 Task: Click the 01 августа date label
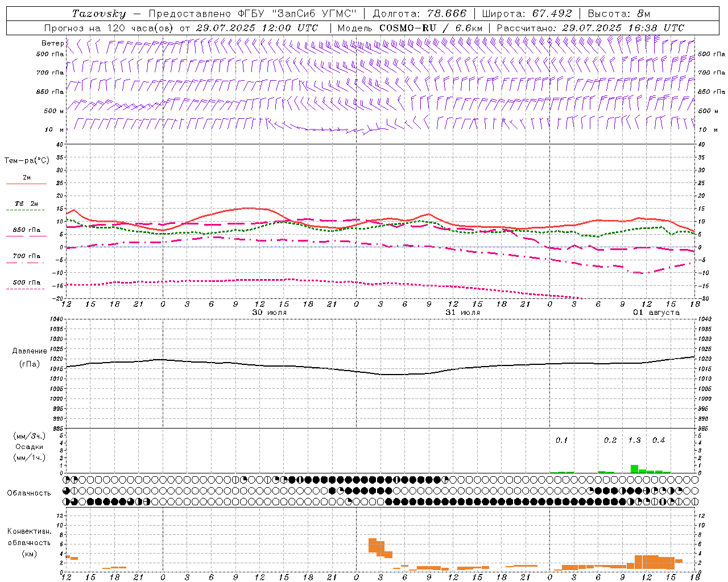coord(656,313)
